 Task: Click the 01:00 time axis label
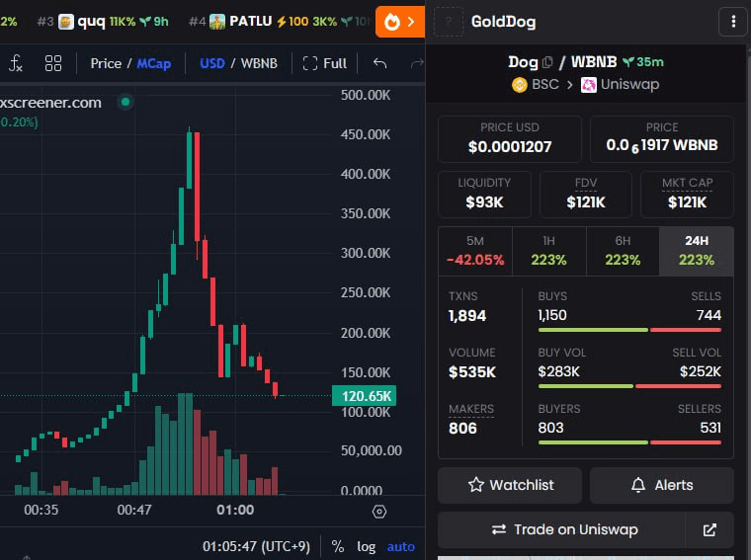pos(235,511)
